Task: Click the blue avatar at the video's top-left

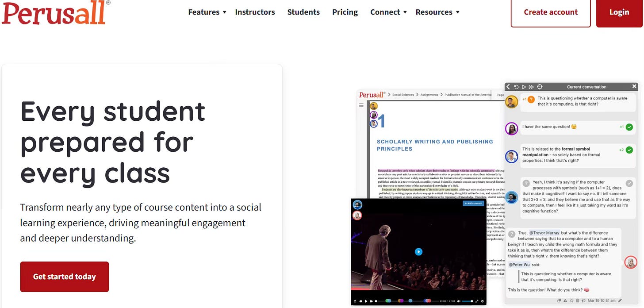Action: (x=357, y=205)
